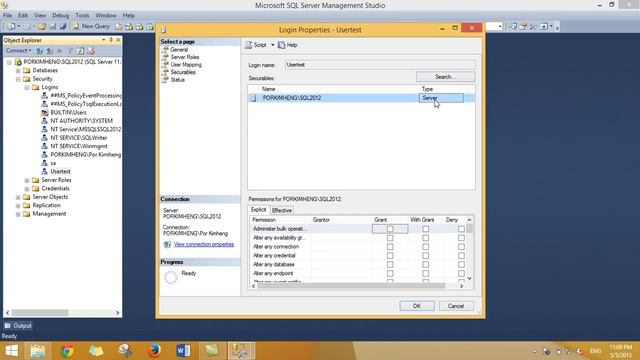
Task: Click the Object Explorer horizontal scrollbar
Action: (x=40, y=313)
